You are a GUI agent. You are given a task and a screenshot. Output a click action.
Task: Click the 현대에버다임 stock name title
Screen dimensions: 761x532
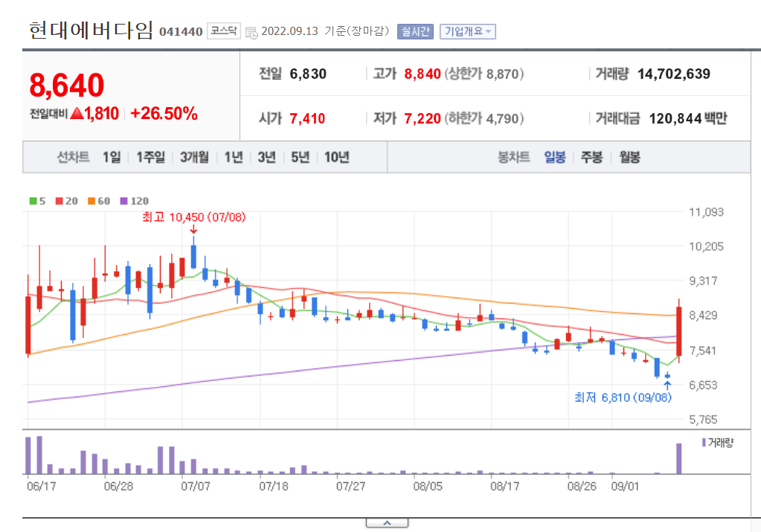[91, 30]
